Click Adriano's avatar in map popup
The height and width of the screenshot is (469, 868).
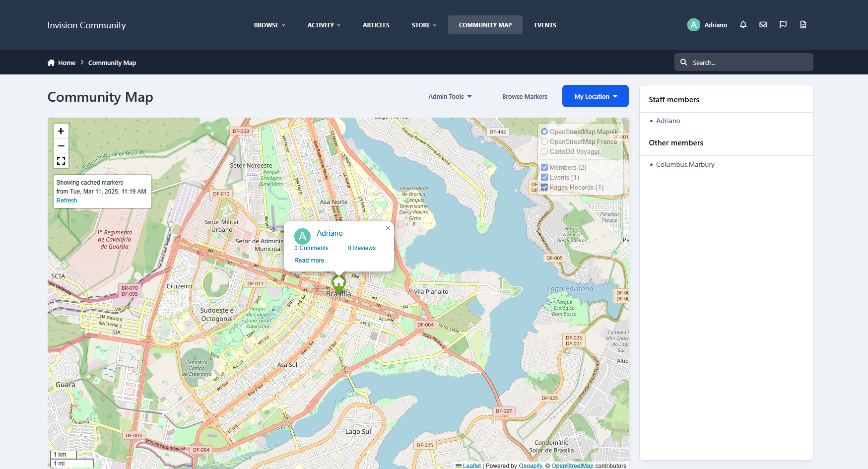click(x=302, y=237)
